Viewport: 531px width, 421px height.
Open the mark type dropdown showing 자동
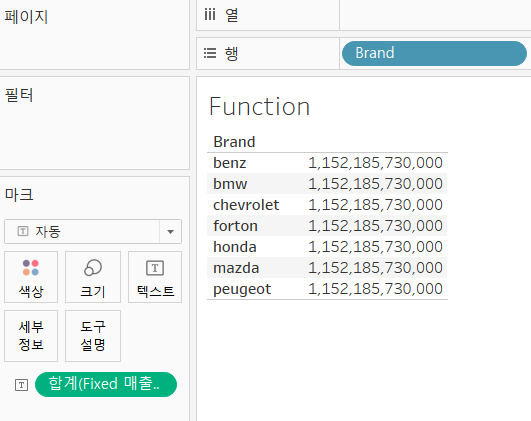point(93,232)
